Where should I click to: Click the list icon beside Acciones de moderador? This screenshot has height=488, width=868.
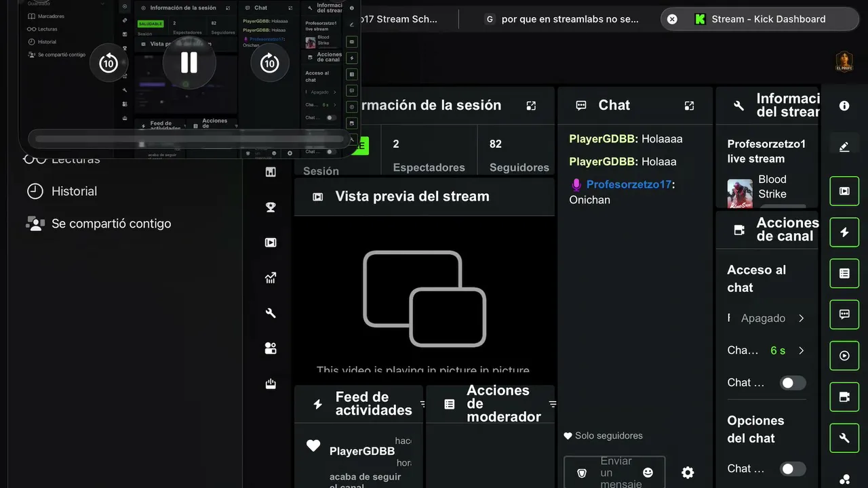[449, 404]
